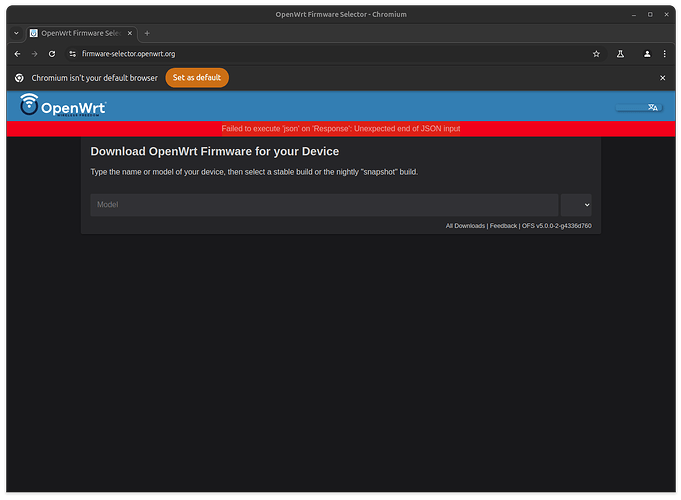
Task: Bookmark this page with the star icon
Action: coord(596,54)
